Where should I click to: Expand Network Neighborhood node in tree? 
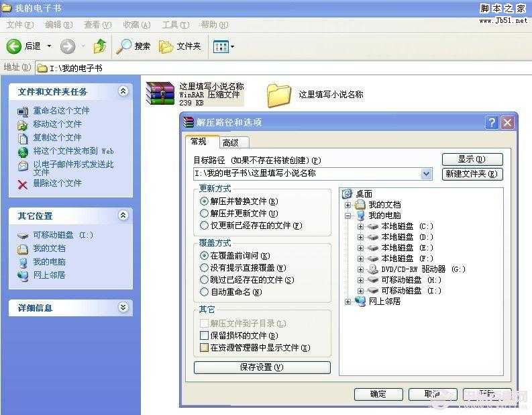point(348,302)
